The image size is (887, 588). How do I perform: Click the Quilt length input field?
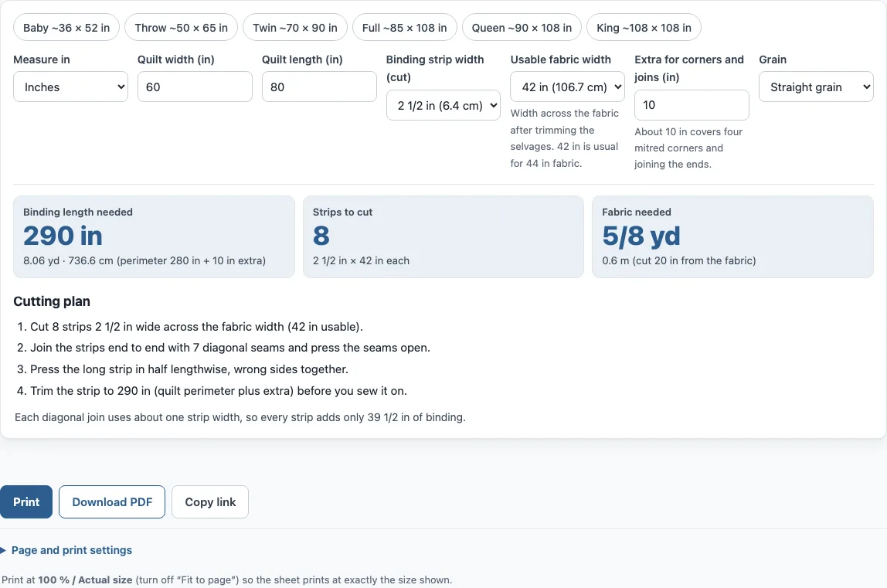click(x=319, y=87)
